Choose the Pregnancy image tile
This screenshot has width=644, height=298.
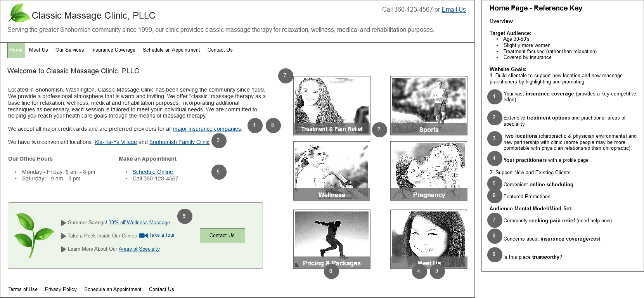pyautogui.click(x=429, y=171)
